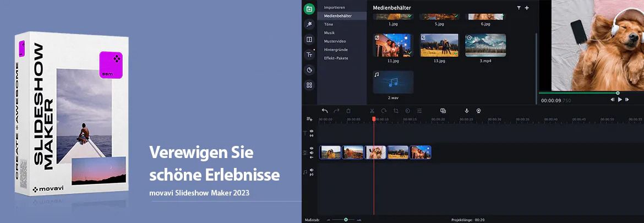This screenshot has height=223, width=644.
Task: Click the overlay mode icon in toolbar
Action: tap(443, 111)
